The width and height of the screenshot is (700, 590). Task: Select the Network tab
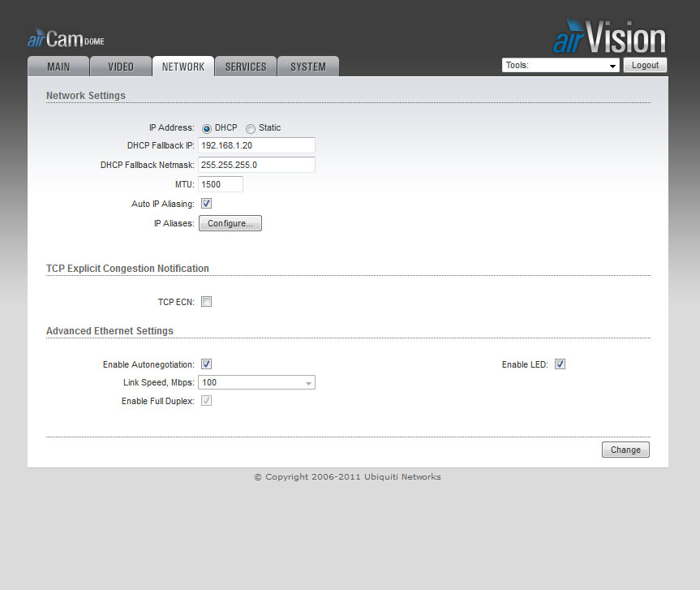183,67
